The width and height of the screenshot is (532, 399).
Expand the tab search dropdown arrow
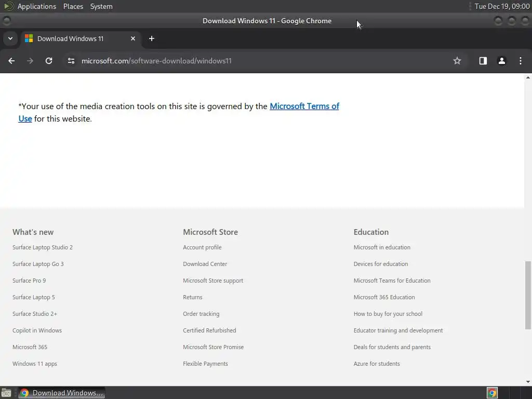(x=10, y=38)
